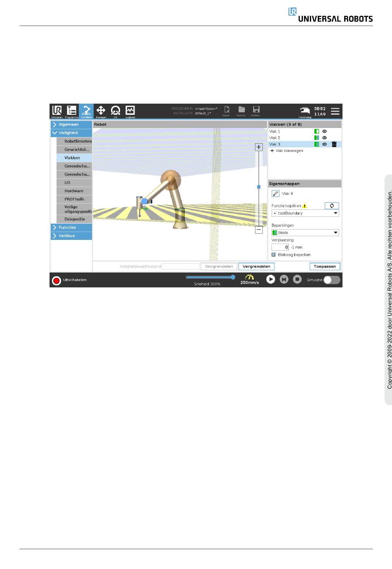Viewport: 392px width, 569px height.
Task: Open the toolBoundary dropdown
Action: point(305,213)
